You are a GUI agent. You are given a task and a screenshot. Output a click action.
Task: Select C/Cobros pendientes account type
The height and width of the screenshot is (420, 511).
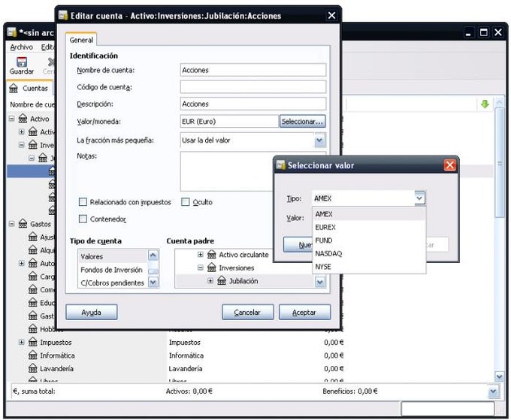tap(113, 283)
